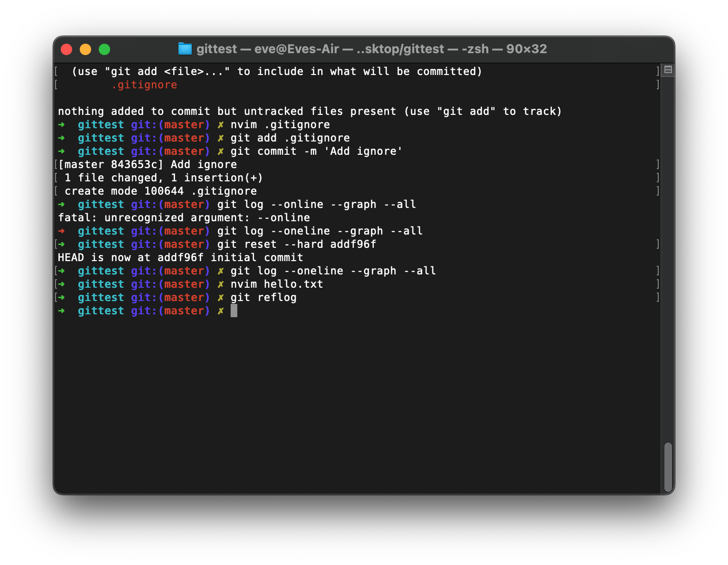
Task: Click the 'create mode 100644 .gitignore' line
Action: click(161, 191)
